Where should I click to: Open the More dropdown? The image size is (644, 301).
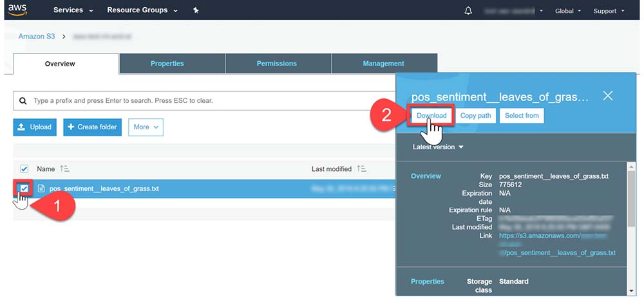(146, 127)
